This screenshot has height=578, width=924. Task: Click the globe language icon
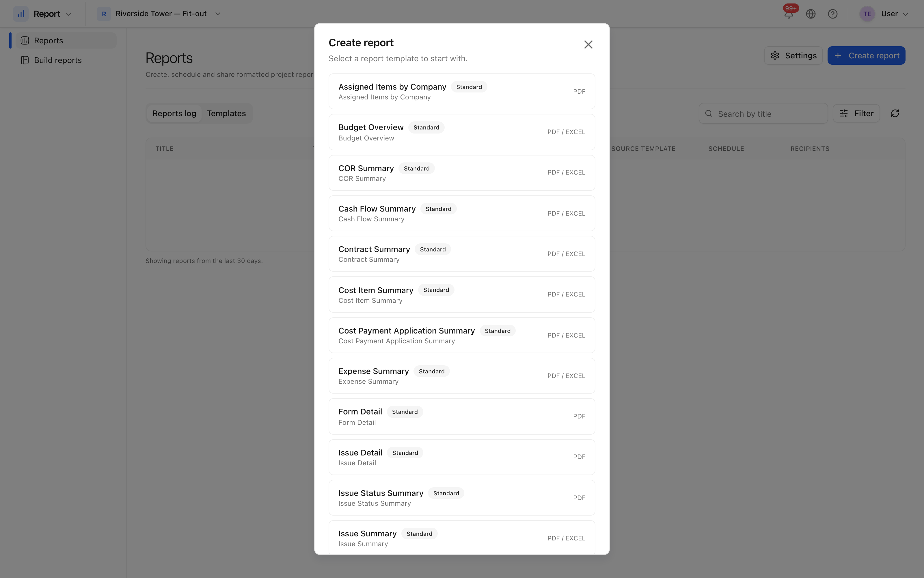coord(811,14)
